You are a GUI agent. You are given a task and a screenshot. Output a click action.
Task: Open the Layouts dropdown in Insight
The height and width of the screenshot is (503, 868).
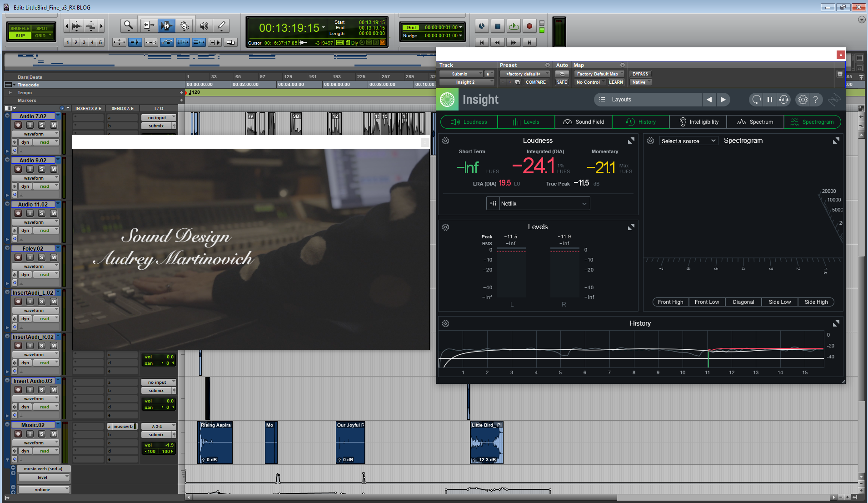[649, 100]
